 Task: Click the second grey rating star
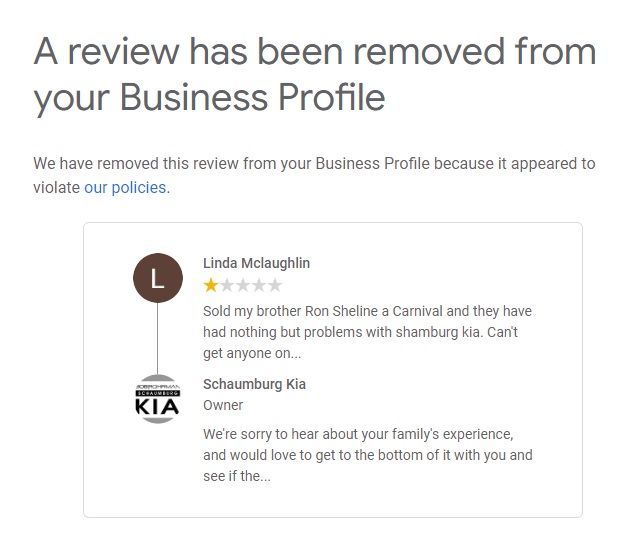click(x=227, y=285)
